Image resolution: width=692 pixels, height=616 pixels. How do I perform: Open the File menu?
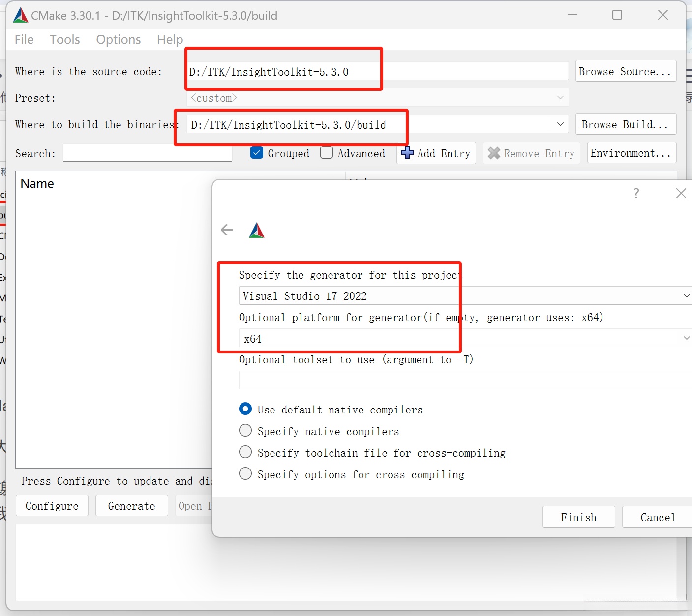click(24, 39)
